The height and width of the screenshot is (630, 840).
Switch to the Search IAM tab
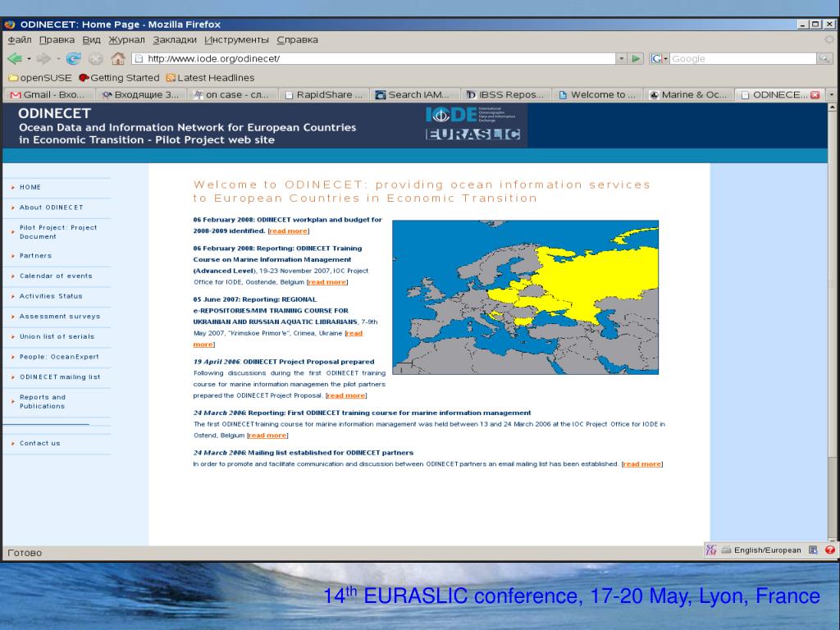click(x=414, y=95)
